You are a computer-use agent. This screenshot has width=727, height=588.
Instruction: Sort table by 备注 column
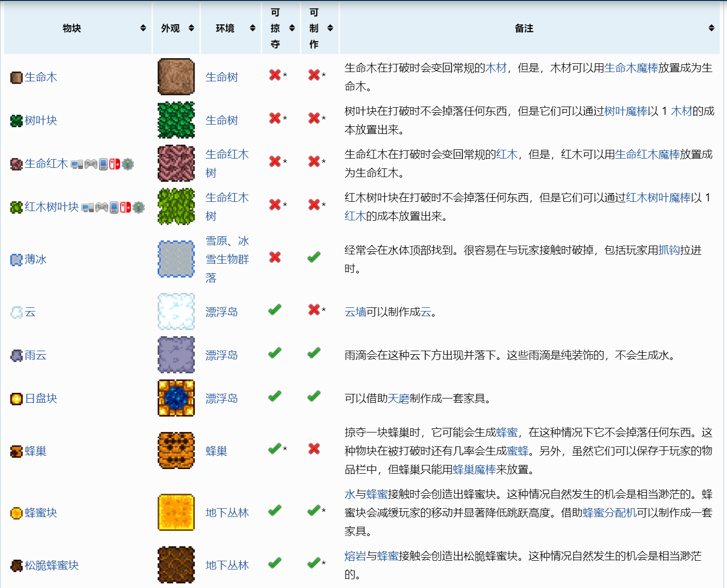click(711, 28)
